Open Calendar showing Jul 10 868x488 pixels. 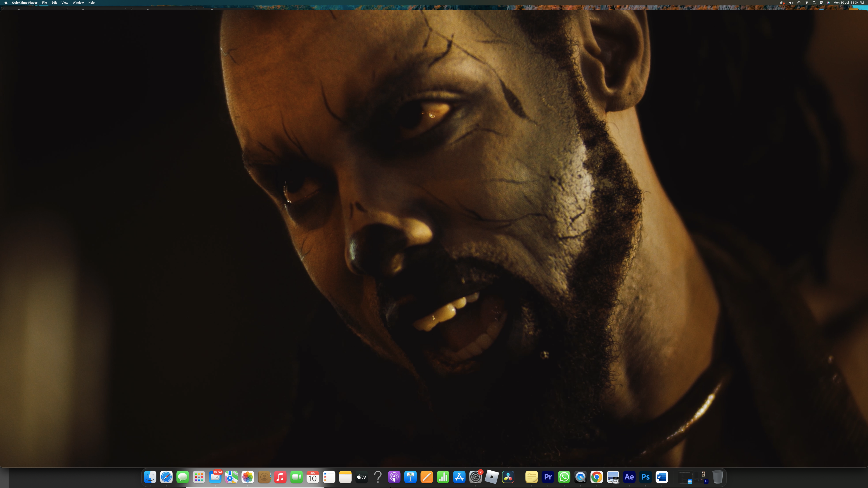pos(313,477)
